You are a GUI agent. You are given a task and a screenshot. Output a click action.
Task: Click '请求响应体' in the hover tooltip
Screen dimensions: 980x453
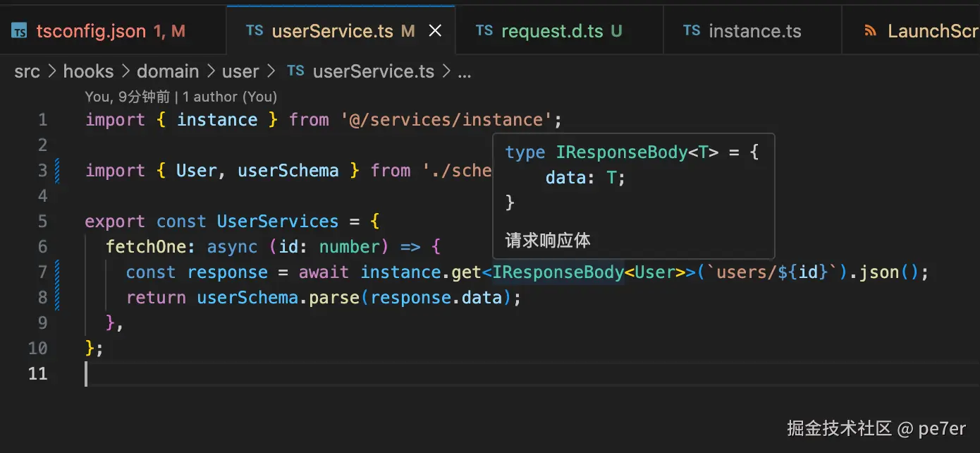coord(548,241)
